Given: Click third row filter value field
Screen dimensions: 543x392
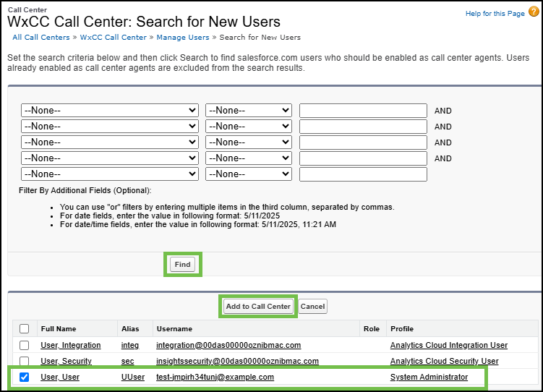Looking at the screenshot, I should coord(363,142).
